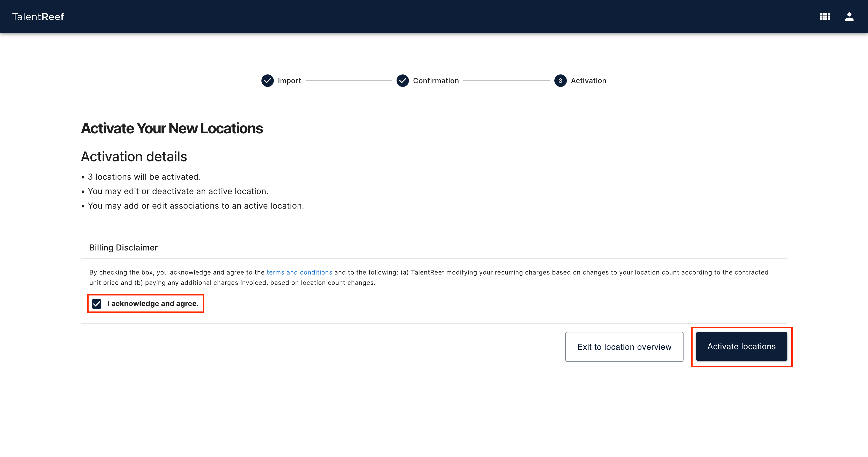Viewport: 868px width, 457px height.
Task: Click the Activate locations button
Action: [x=741, y=346]
